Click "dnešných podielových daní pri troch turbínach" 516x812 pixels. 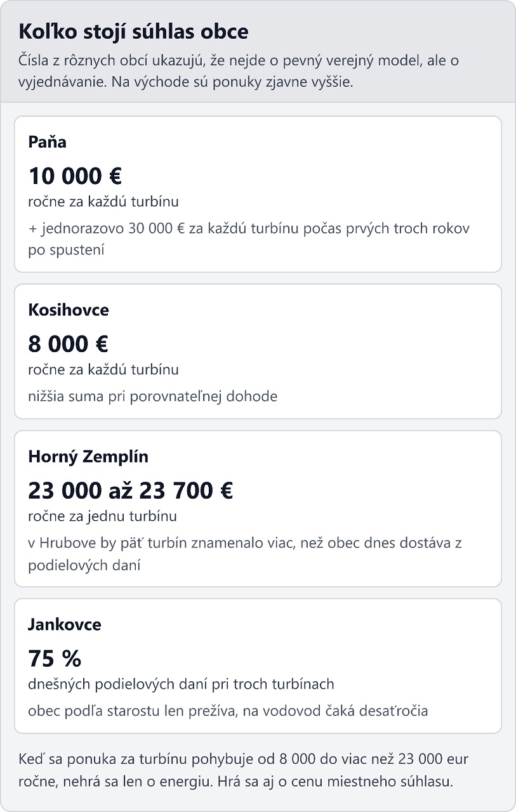[181, 684]
